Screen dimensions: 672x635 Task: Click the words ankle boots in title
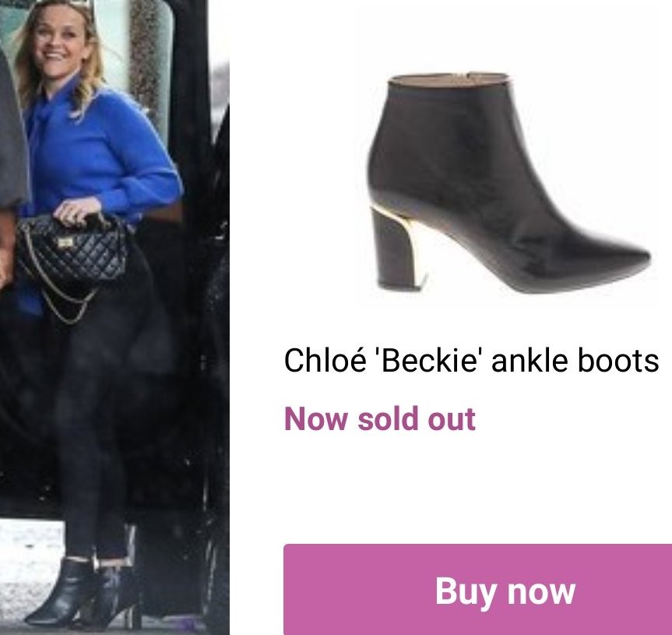575,360
